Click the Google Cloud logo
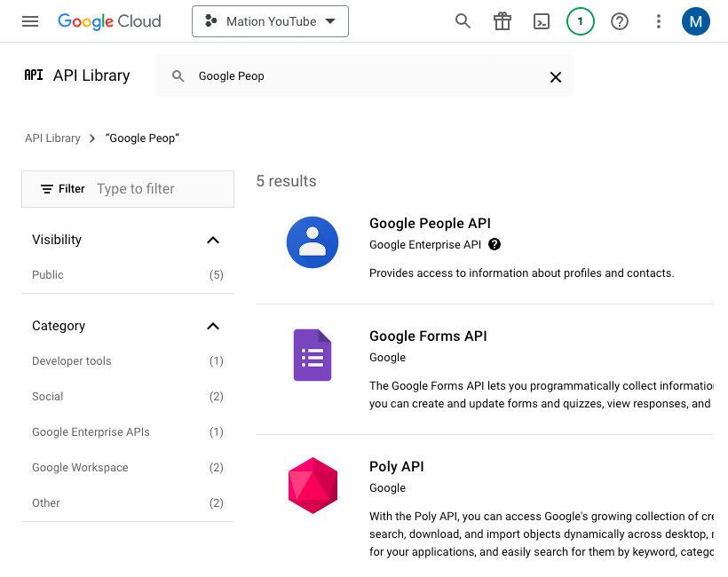 (x=109, y=21)
